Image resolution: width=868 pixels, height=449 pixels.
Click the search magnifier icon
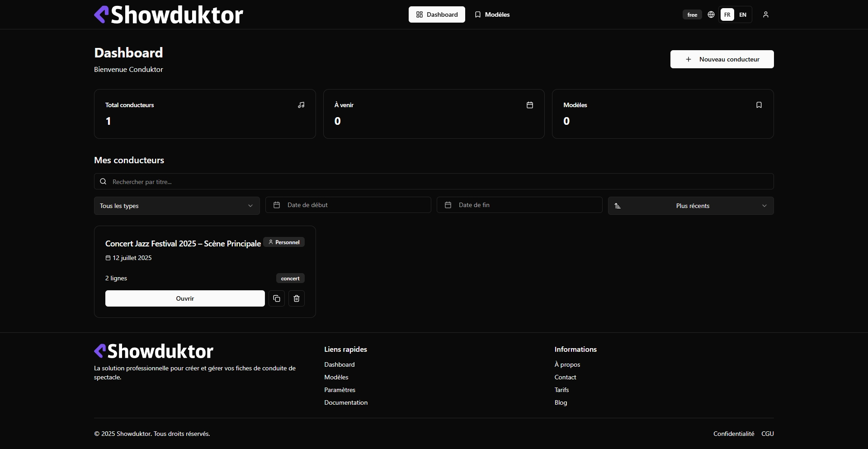tap(103, 181)
